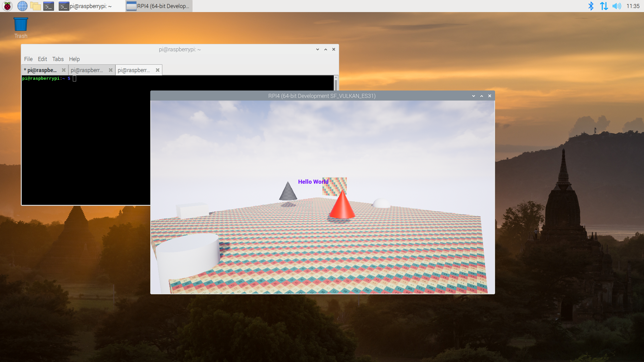Click the volume speaker icon
Screen dimensions: 644x362
click(616, 6)
